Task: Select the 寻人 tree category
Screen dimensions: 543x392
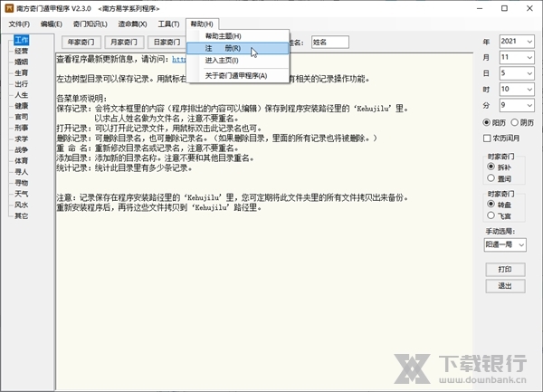Action: pyautogui.click(x=21, y=172)
